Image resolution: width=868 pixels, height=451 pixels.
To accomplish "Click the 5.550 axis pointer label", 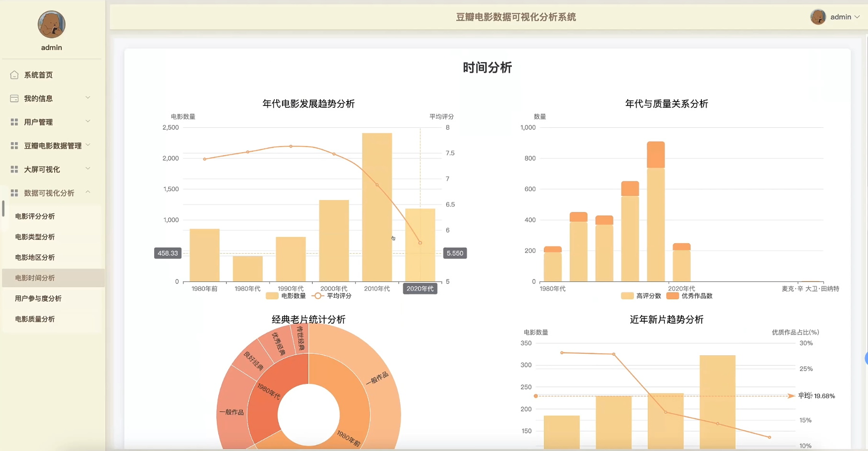I will (x=455, y=253).
